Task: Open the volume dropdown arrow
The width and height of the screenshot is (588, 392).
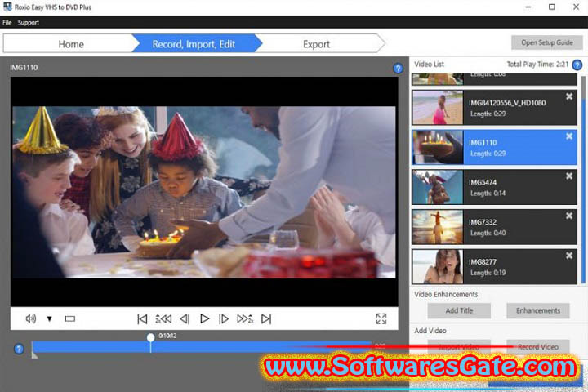Action: [x=50, y=318]
